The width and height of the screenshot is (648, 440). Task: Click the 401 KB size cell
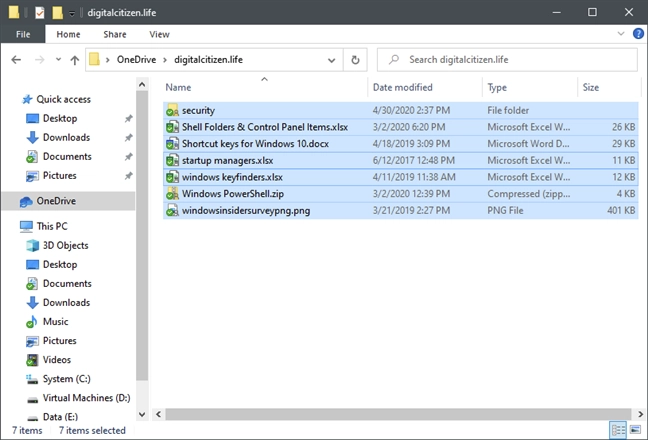pos(621,210)
